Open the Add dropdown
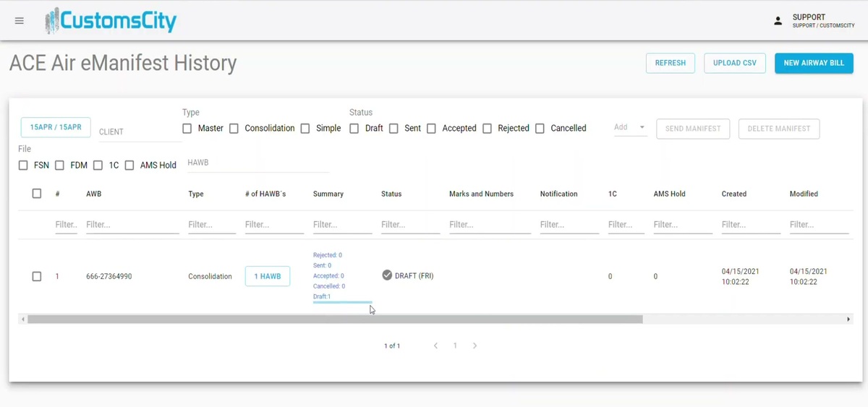 [x=629, y=127]
